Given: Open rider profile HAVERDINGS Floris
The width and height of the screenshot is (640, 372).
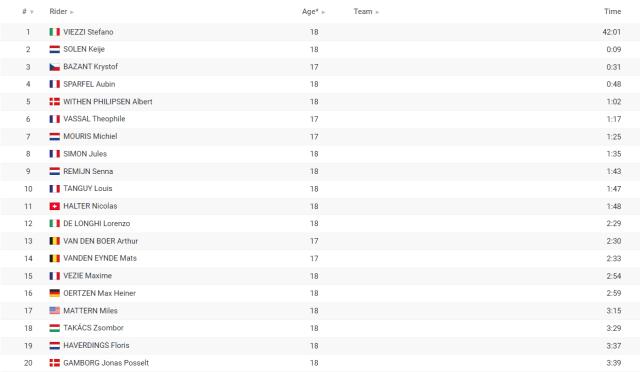Looking at the screenshot, I should 96,345.
